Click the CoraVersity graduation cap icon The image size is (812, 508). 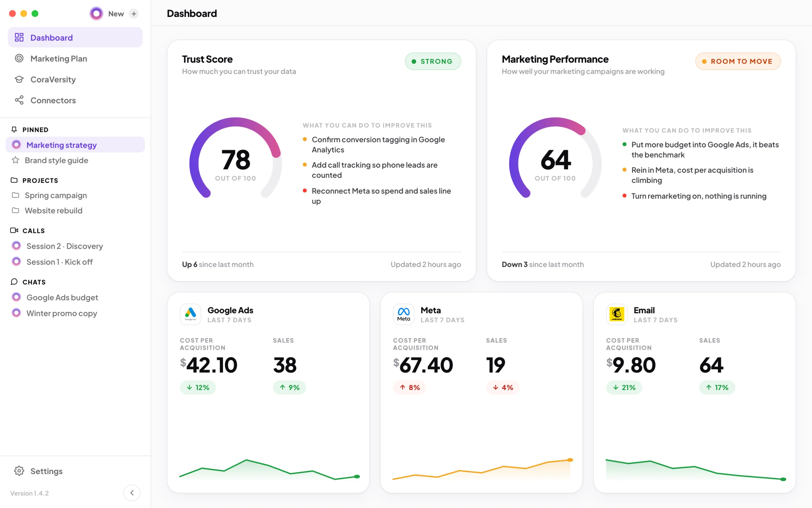pos(19,79)
